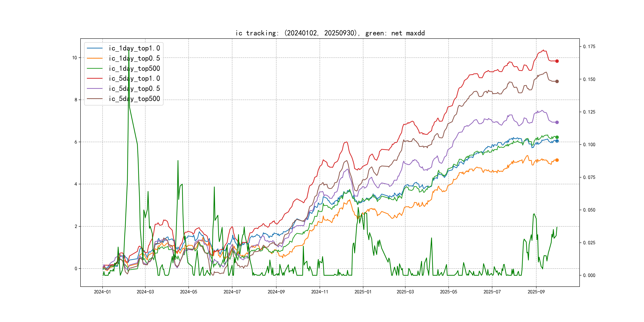Click the orange line swatch in legend
This screenshot has height=322, width=644.
point(94,58)
